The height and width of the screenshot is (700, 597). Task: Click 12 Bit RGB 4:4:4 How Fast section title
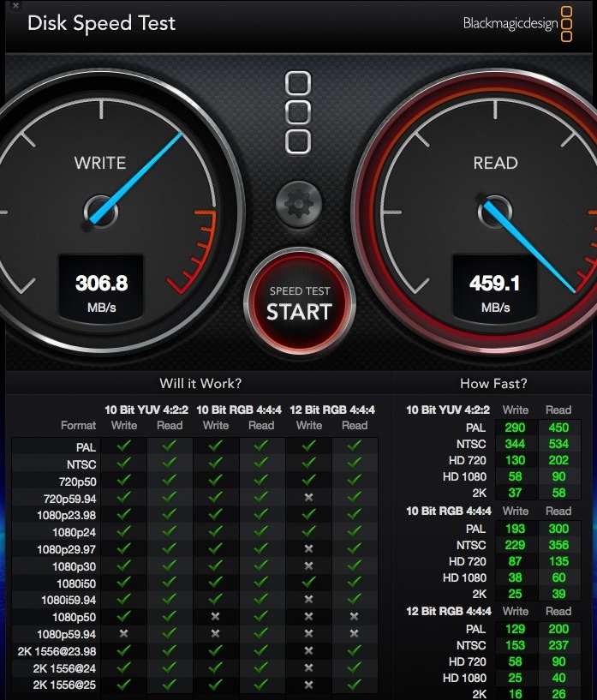(x=449, y=612)
